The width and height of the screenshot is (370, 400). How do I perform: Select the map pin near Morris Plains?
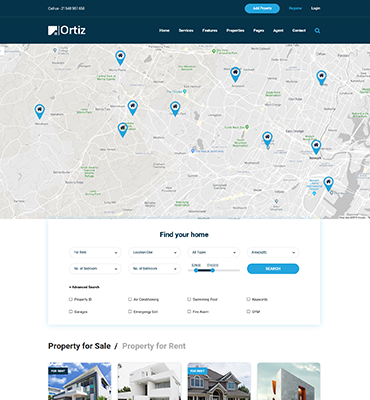click(120, 58)
